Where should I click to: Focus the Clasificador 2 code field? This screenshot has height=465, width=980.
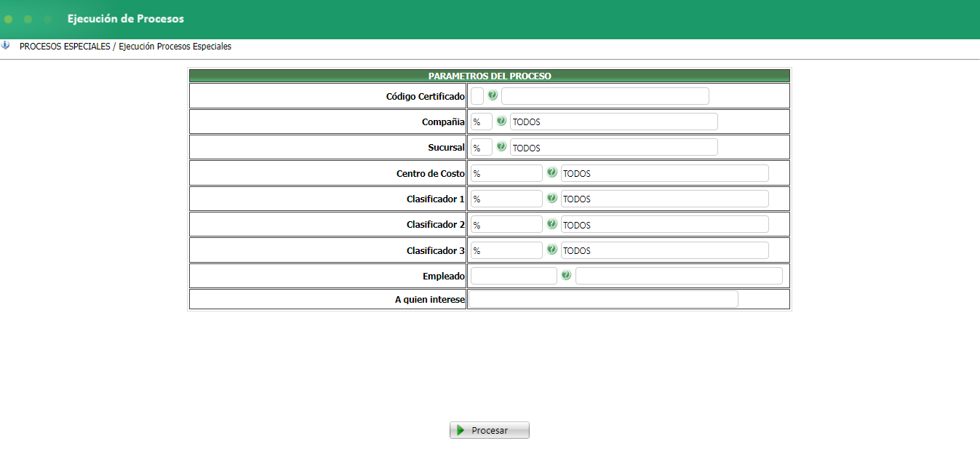click(506, 224)
